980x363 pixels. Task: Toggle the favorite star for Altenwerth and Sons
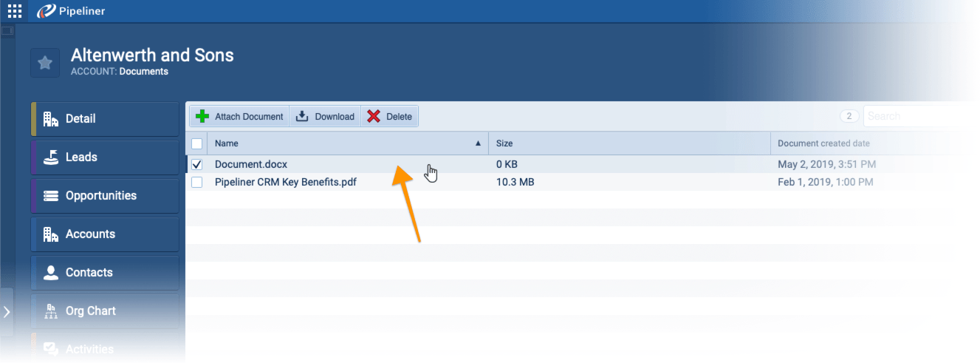tap(45, 63)
